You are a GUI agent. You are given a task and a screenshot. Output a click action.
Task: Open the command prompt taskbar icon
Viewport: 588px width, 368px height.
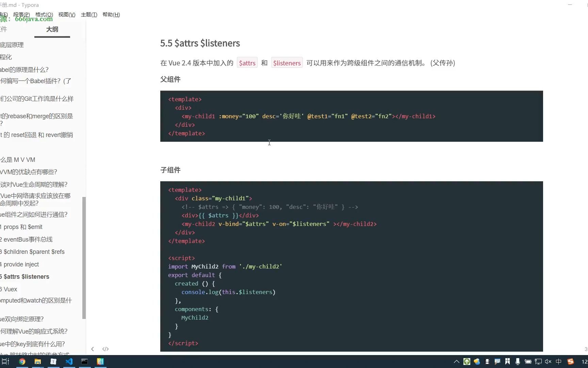click(x=85, y=362)
